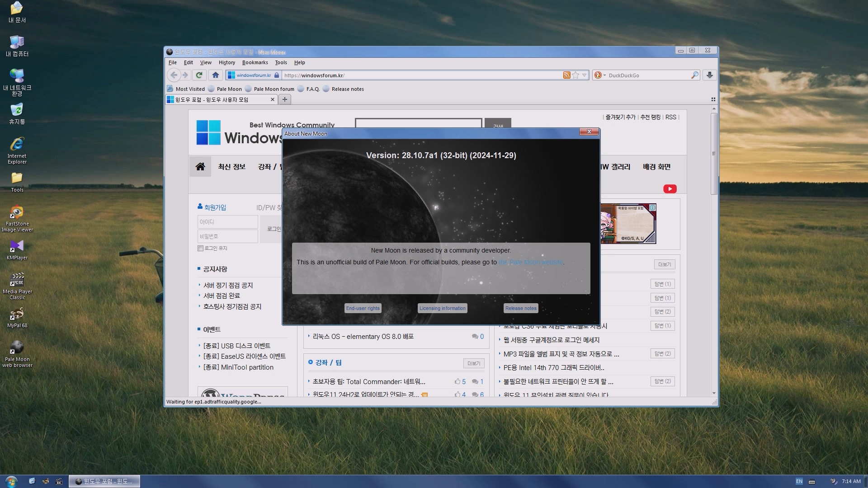
Task: Click the RSS feed subscribe icon
Action: tap(566, 75)
